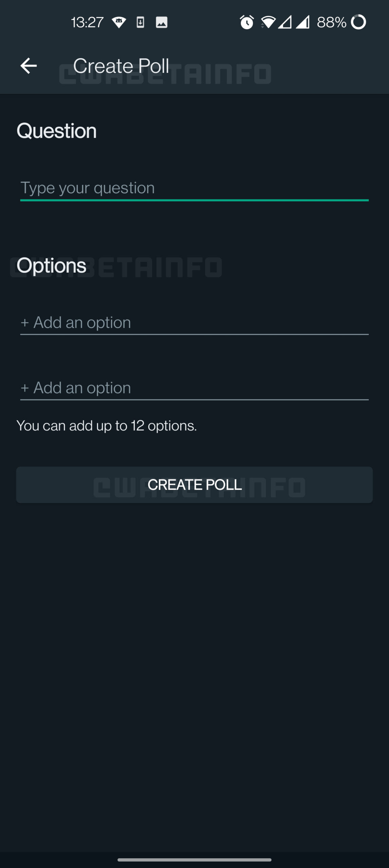The height and width of the screenshot is (868, 389).
Task: Tap the "Question" section heading
Action: [57, 131]
